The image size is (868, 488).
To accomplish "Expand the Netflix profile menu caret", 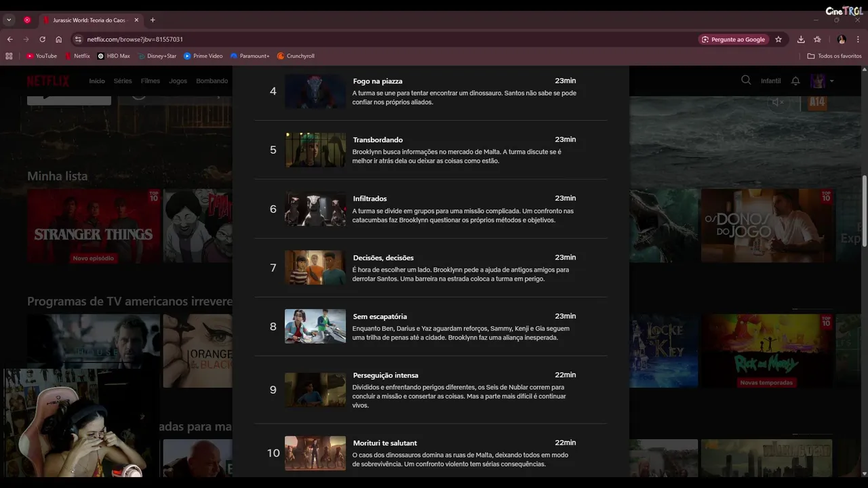I will coord(832,81).
